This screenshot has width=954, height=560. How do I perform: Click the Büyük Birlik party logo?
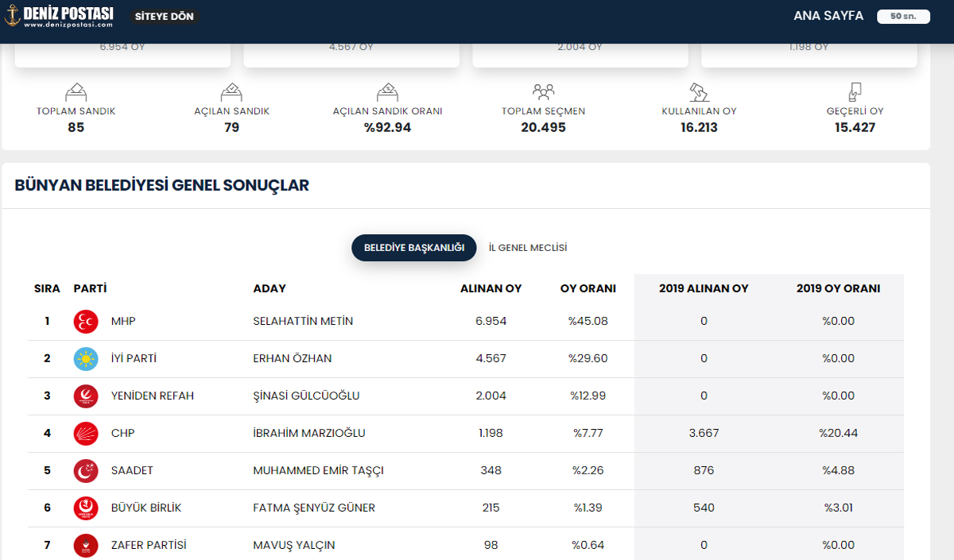[86, 508]
